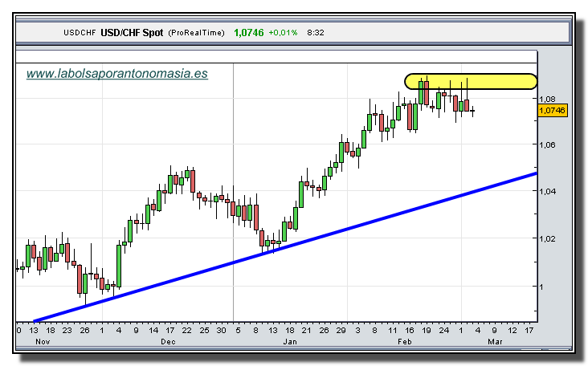Click the orange 1,0746 price label

[553, 110]
